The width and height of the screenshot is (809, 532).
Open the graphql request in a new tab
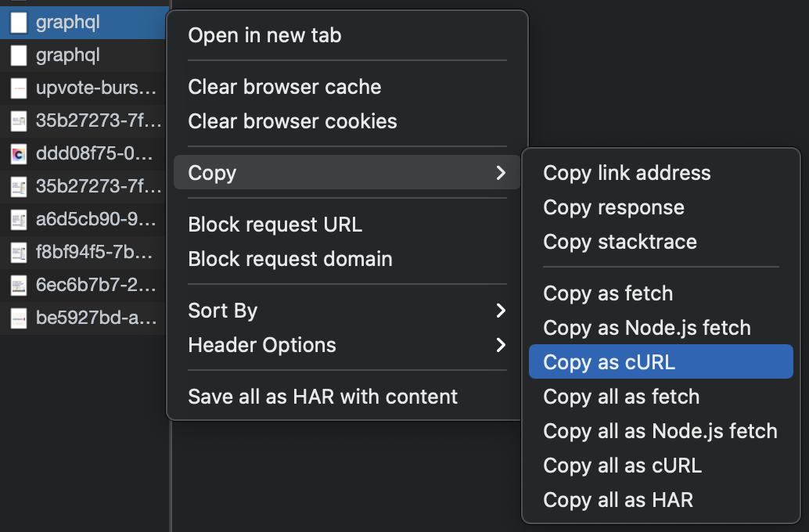pos(264,35)
